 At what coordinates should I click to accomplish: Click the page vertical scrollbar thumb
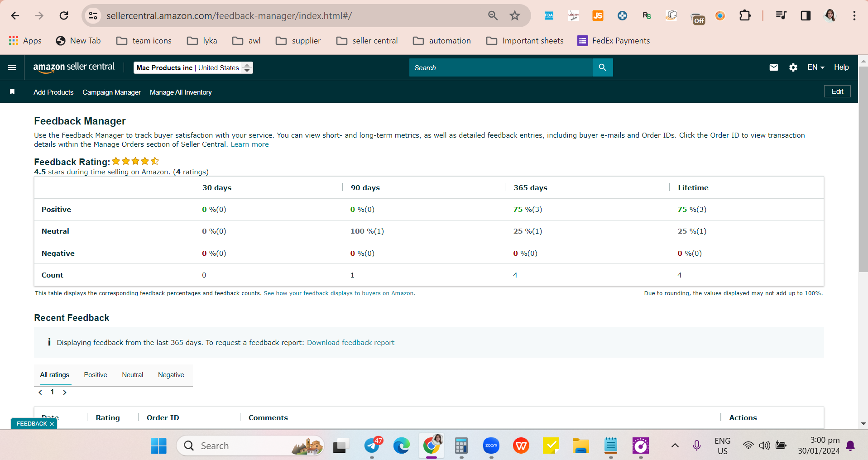point(863,170)
